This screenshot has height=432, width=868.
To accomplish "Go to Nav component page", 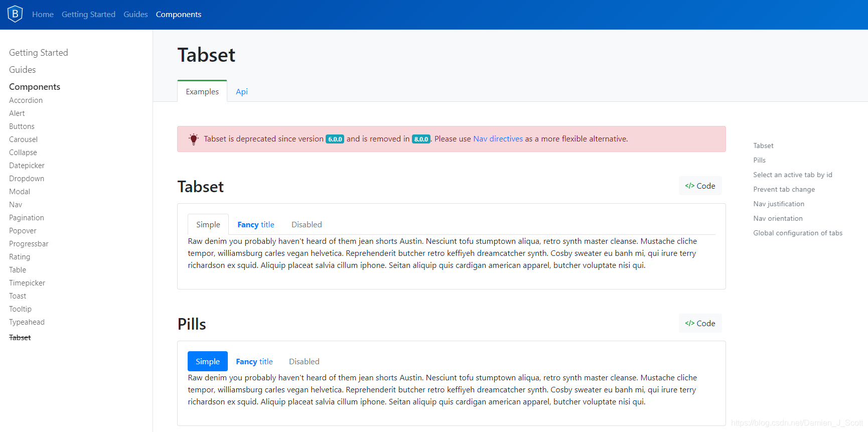I will (x=16, y=205).
